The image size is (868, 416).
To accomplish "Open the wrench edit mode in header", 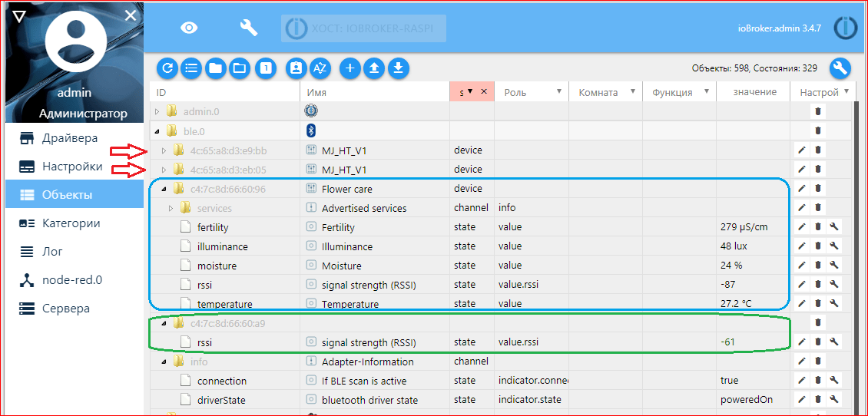I will click(x=249, y=28).
